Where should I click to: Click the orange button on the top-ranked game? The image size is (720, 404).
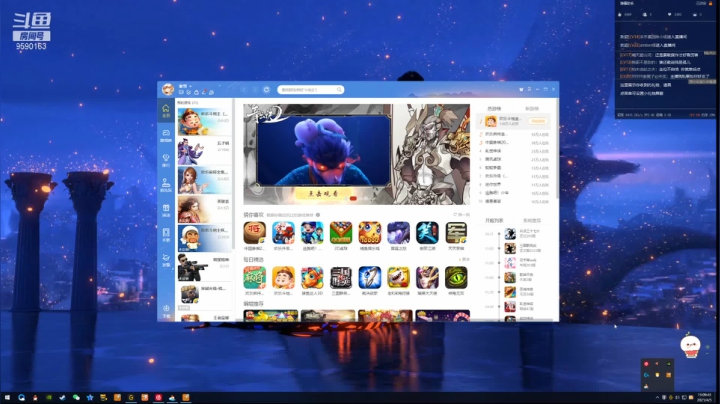click(538, 121)
